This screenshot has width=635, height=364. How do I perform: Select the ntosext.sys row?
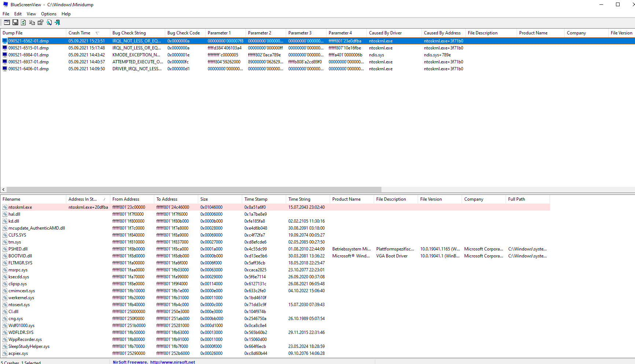(275, 305)
